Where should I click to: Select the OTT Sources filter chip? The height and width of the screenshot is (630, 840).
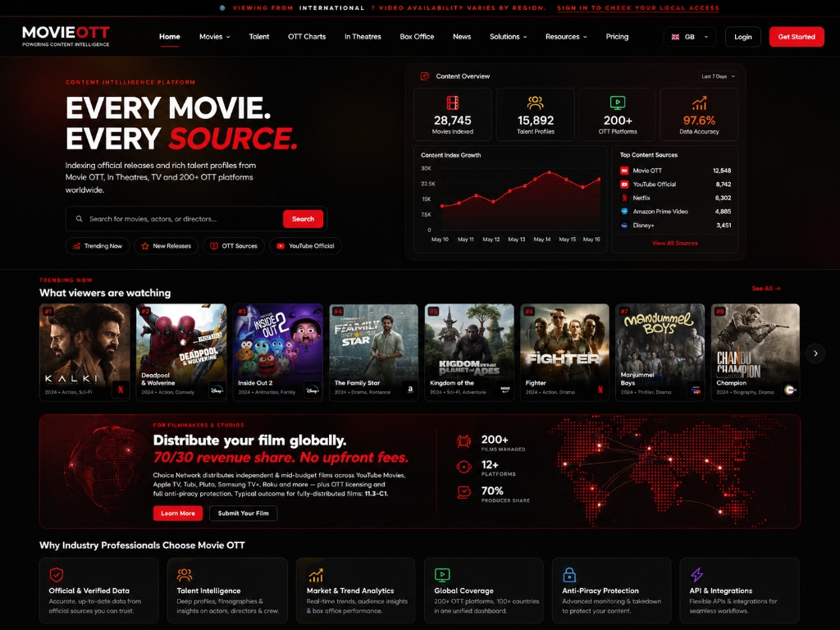coord(234,246)
